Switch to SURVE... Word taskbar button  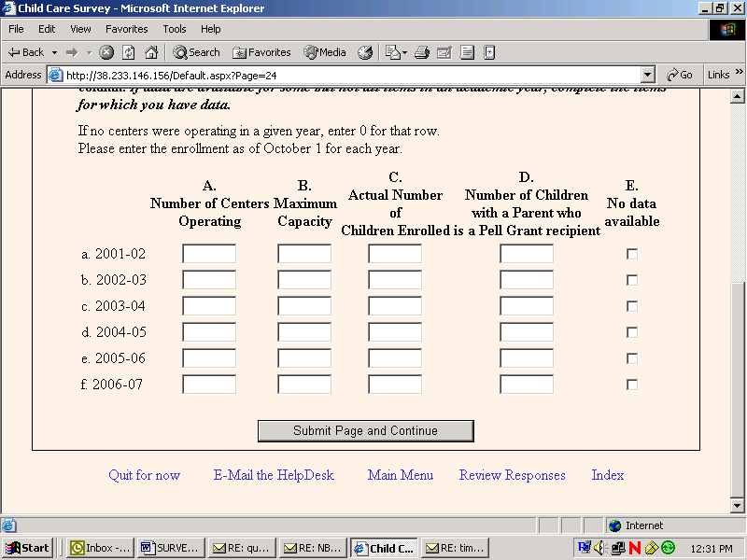(x=171, y=548)
